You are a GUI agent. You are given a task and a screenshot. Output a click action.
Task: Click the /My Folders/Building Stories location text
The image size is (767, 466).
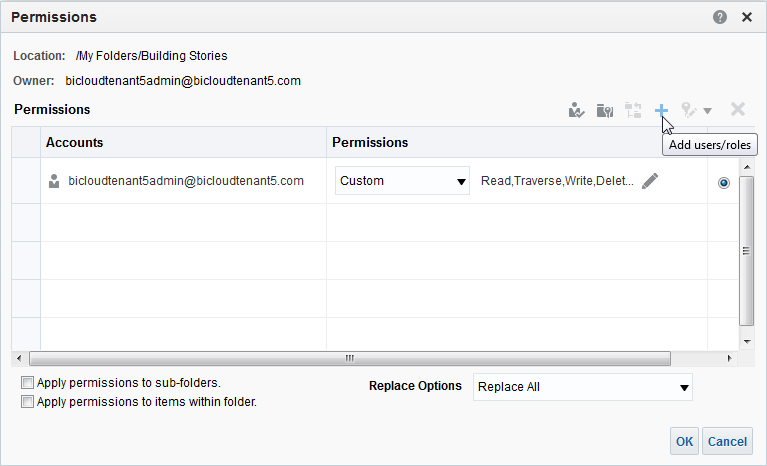click(152, 56)
